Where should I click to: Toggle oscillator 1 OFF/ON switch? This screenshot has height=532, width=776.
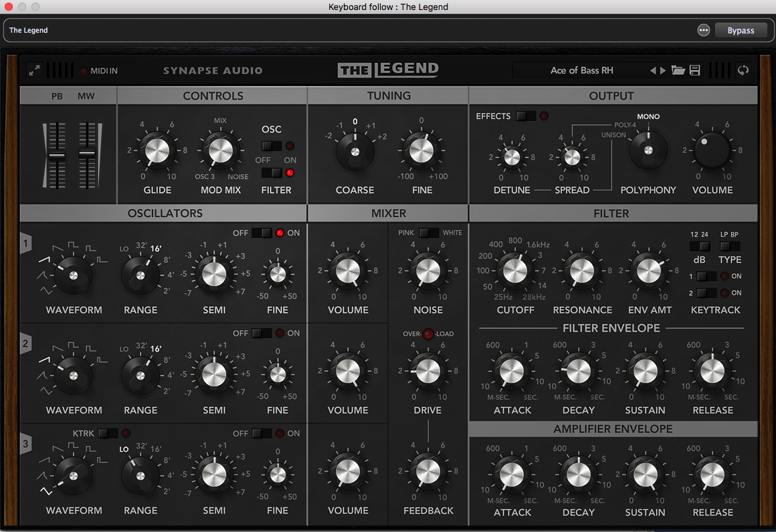click(x=262, y=233)
